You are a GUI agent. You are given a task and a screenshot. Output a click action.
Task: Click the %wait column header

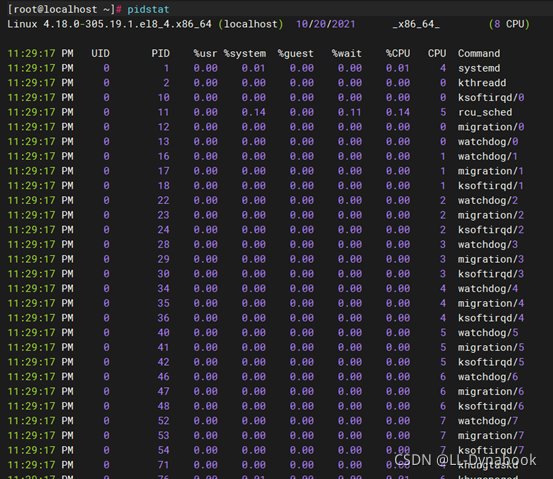[347, 53]
